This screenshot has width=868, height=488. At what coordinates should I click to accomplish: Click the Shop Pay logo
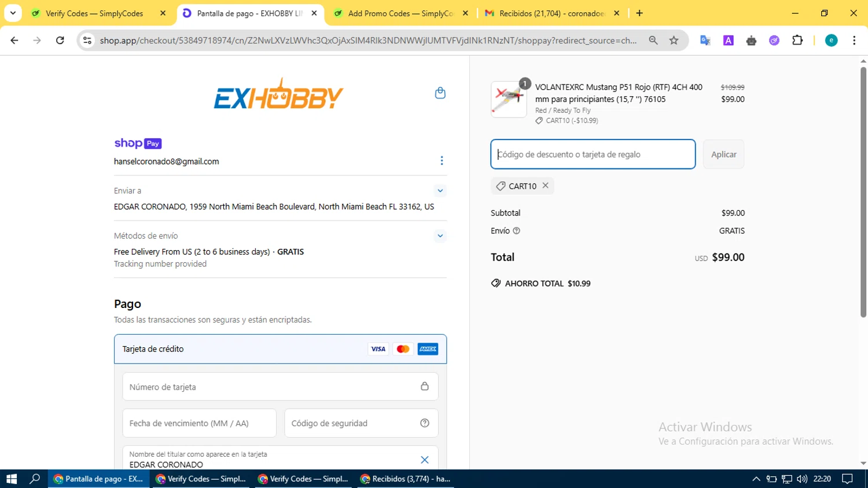tap(138, 143)
